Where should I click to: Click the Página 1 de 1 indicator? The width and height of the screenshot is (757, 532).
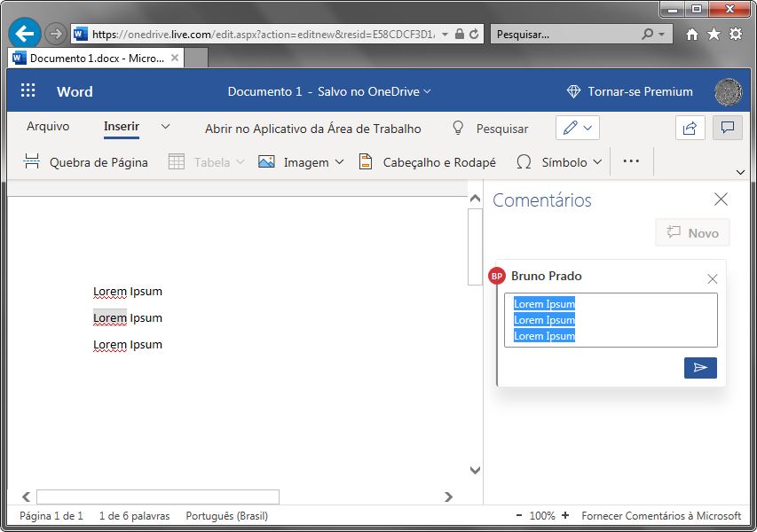51,516
